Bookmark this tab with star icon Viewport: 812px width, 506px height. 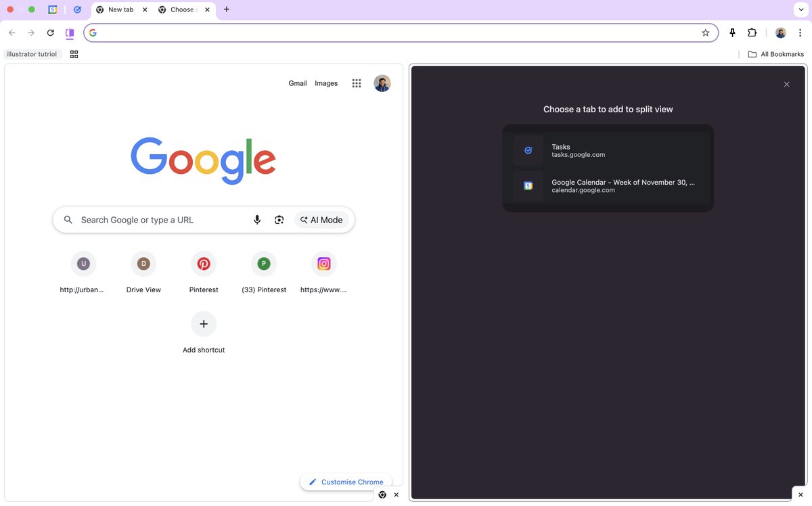(x=706, y=32)
